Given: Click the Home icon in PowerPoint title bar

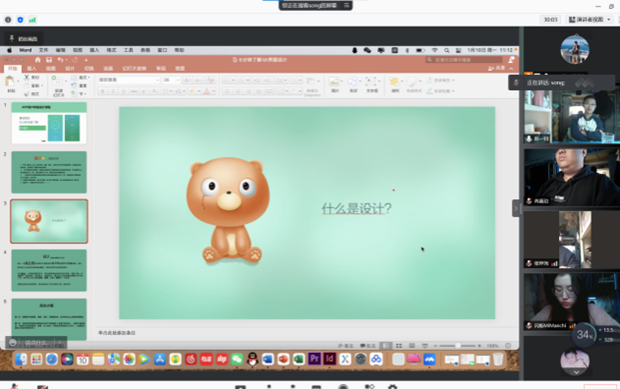Looking at the screenshot, I should [38, 60].
